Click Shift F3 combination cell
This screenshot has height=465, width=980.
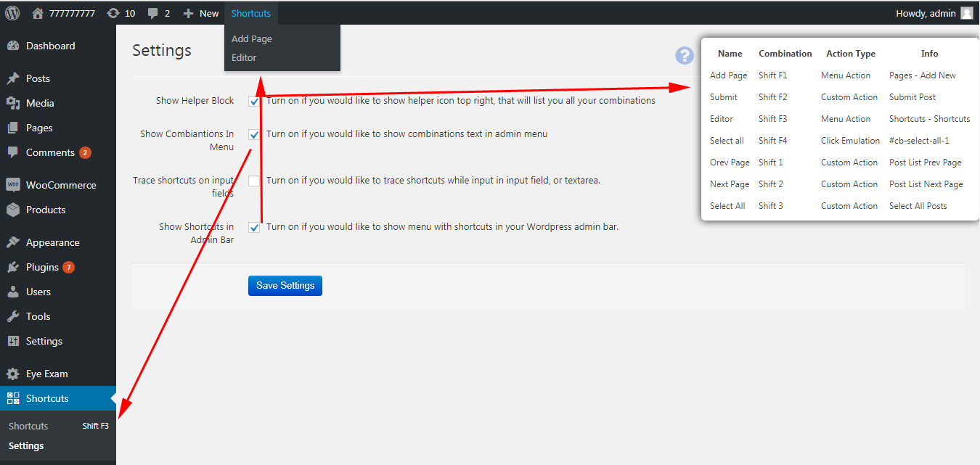[773, 119]
